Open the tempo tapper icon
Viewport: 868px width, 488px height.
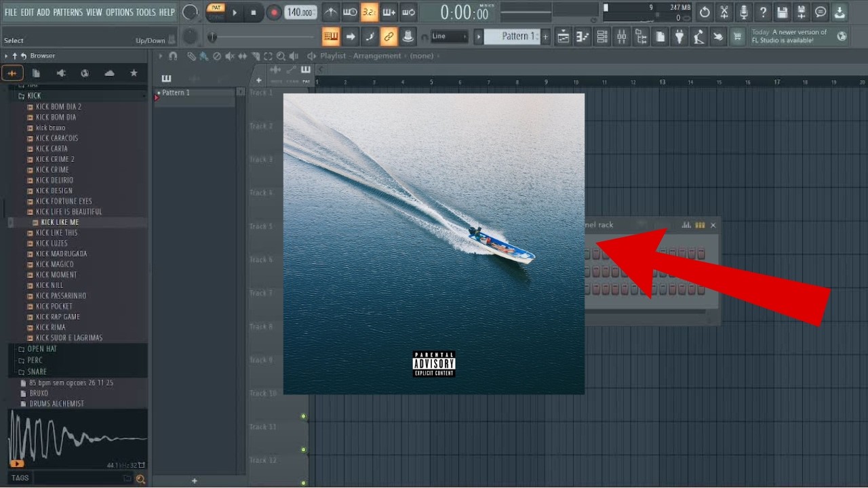click(698, 37)
